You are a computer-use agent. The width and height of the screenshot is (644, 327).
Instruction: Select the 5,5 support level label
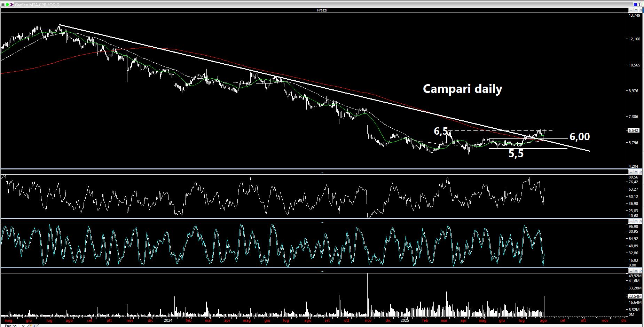coord(516,153)
